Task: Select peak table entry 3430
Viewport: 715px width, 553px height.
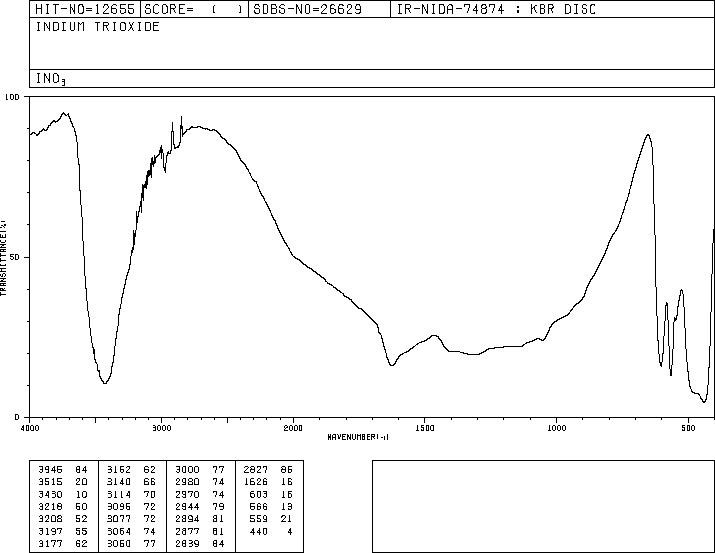Action: [50, 494]
